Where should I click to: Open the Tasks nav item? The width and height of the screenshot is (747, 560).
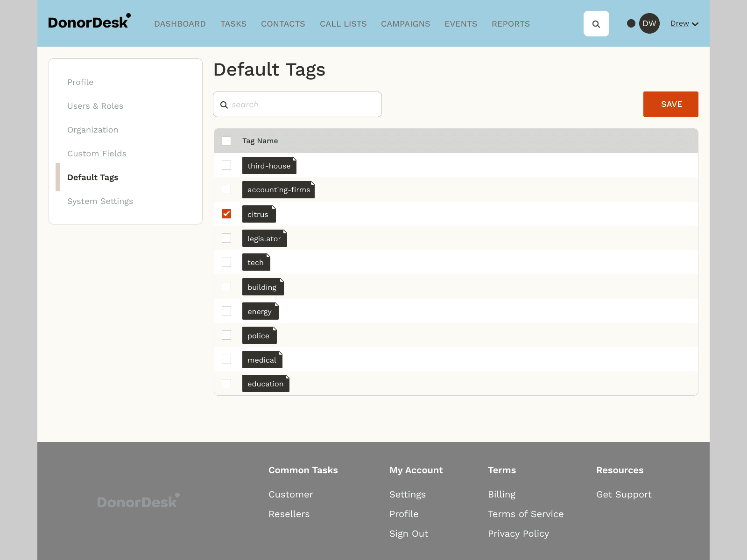tap(233, 24)
